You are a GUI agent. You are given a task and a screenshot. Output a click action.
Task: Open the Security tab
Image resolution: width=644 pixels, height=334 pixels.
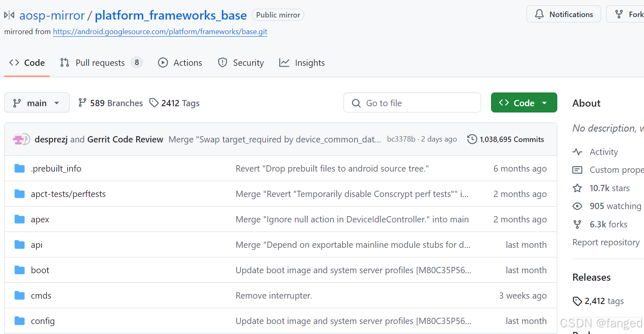241,63
